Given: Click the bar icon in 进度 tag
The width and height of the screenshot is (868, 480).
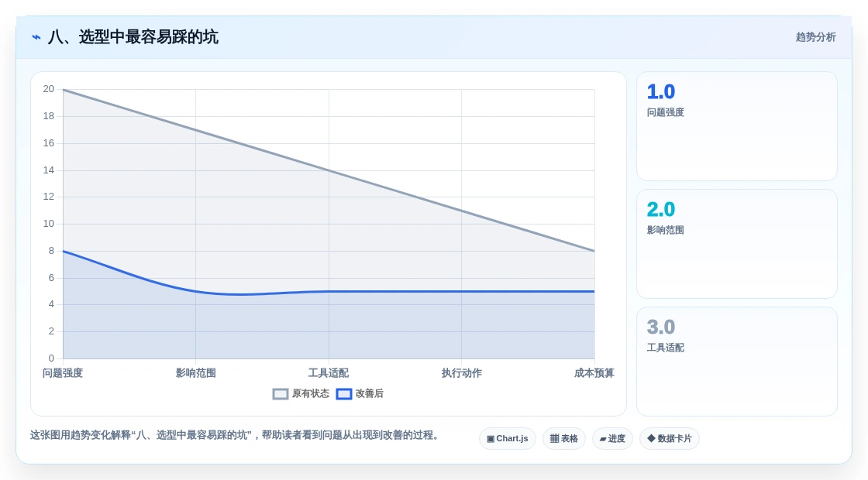Looking at the screenshot, I should [603, 439].
